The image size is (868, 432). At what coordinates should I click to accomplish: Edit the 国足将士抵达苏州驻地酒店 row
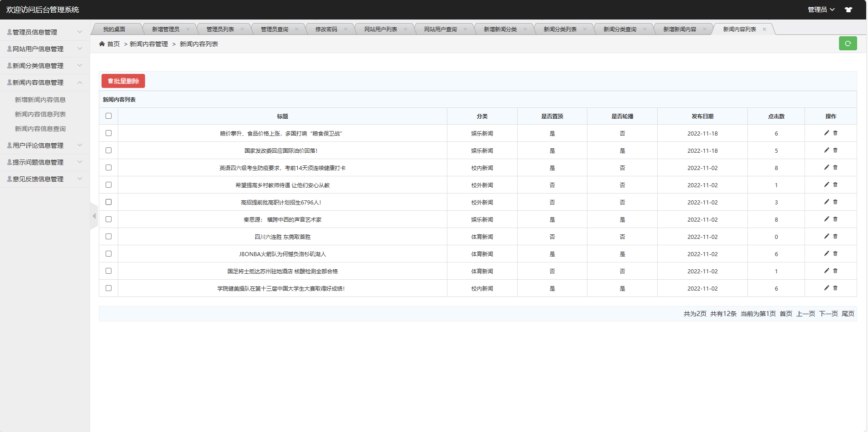[826, 271]
